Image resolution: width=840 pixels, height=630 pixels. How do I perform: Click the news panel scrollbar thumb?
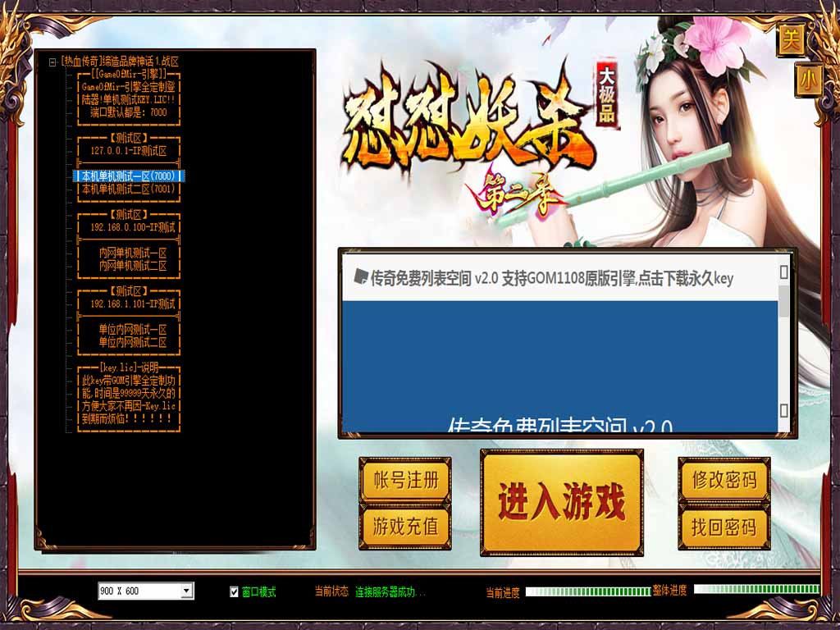783,300
